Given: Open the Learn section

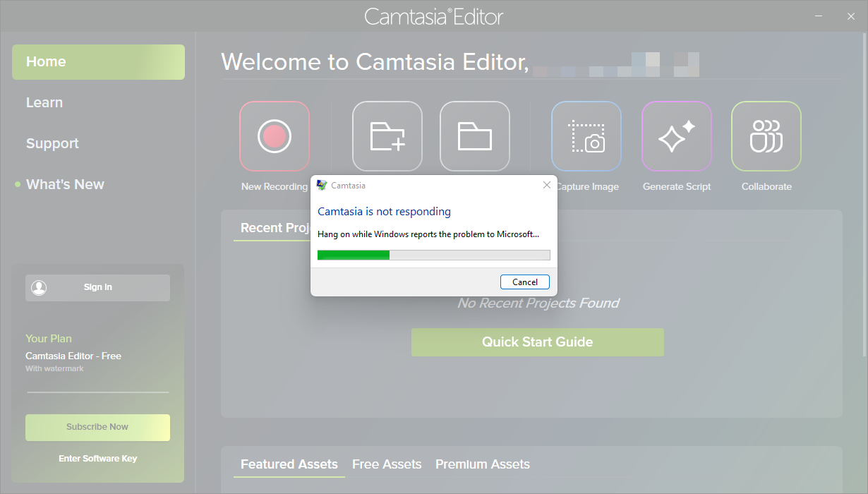Looking at the screenshot, I should (x=44, y=103).
